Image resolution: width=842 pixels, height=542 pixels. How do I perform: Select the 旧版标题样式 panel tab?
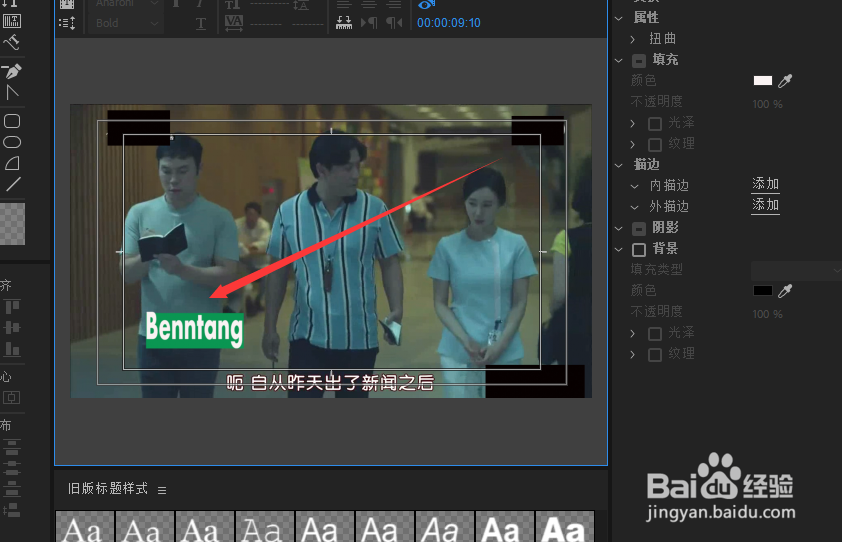(x=107, y=488)
